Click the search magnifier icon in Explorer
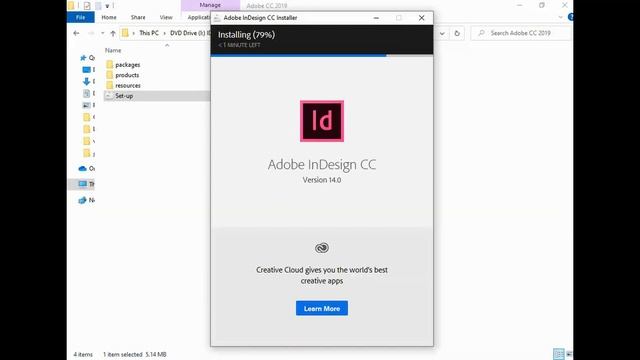 coord(481,33)
